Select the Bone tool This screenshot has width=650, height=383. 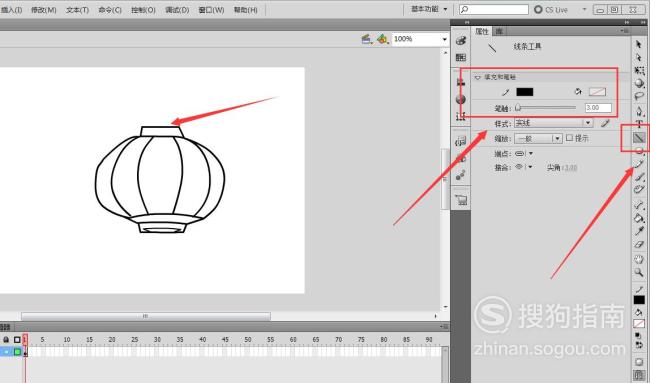click(x=639, y=205)
